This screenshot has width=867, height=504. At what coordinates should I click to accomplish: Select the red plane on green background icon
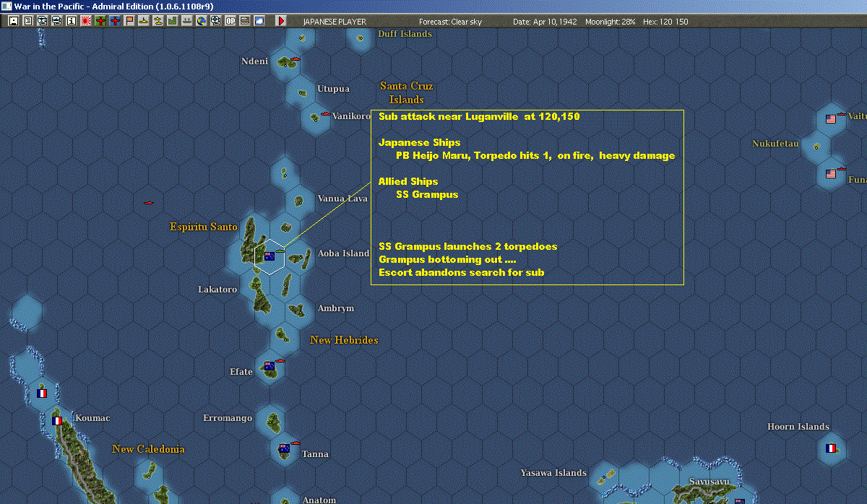click(x=100, y=21)
